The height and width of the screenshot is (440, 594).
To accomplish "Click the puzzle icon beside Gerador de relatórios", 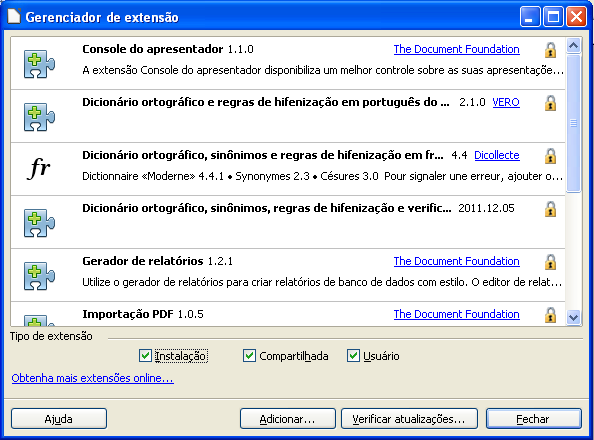I will point(39,276).
